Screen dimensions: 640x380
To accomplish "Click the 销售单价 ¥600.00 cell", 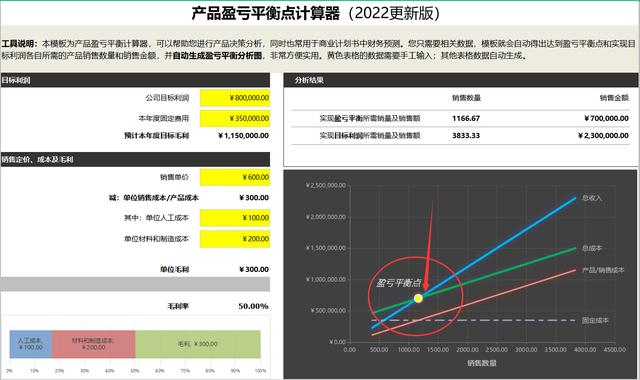I will tap(235, 177).
